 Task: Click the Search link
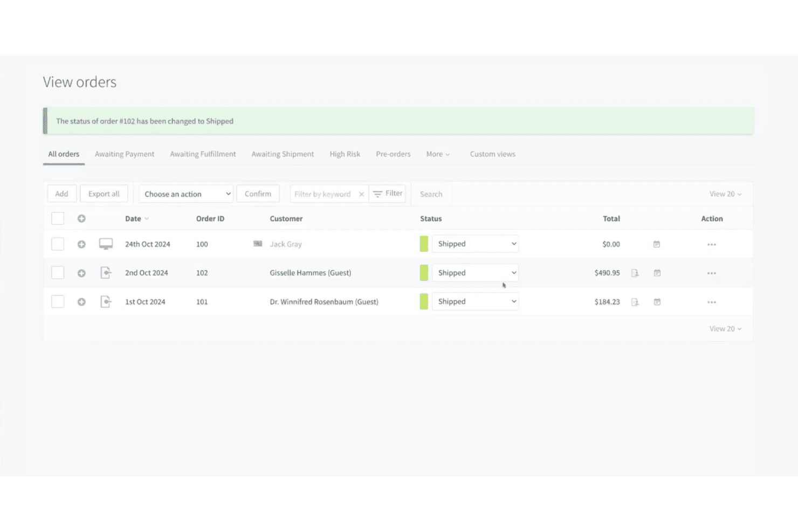431,194
